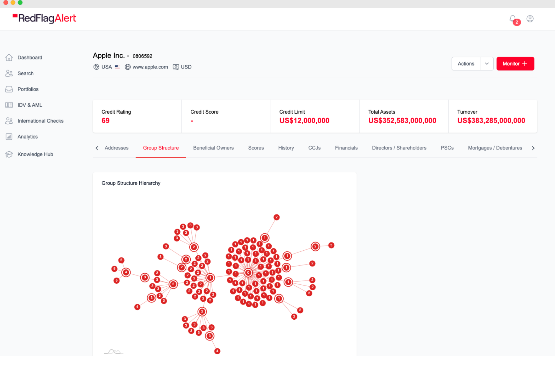This screenshot has height=392, width=555.
Task: Click the US flag icon
Action: pos(117,67)
